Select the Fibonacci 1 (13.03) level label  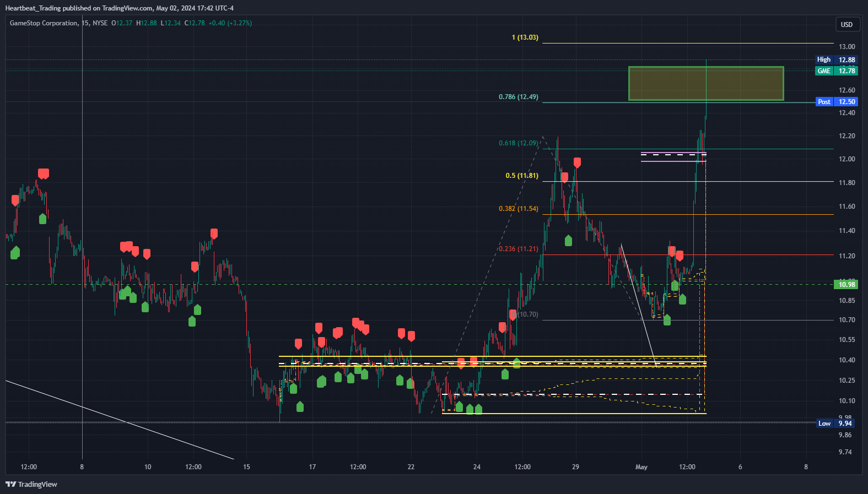(x=525, y=37)
